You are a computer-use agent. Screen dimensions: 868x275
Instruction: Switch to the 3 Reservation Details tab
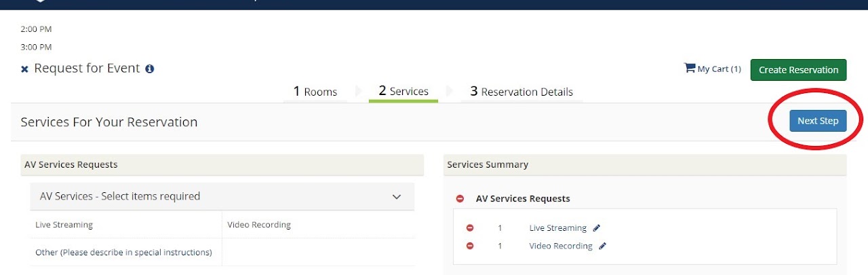coord(521,92)
